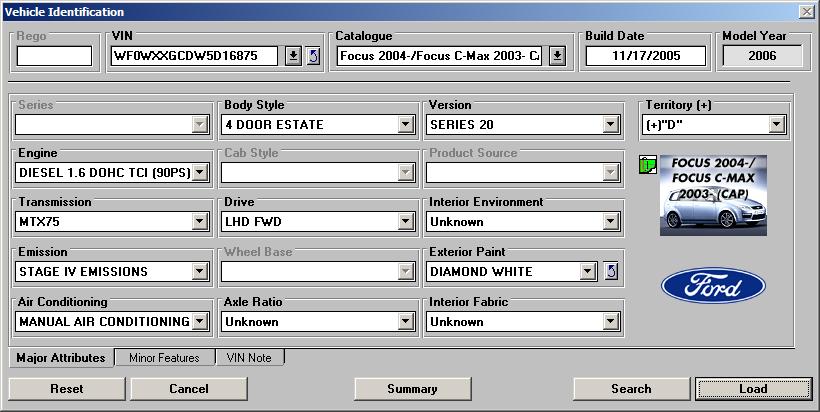Click the Exterior Paint reset icon
Viewport: 820px width, 412px height.
point(612,271)
